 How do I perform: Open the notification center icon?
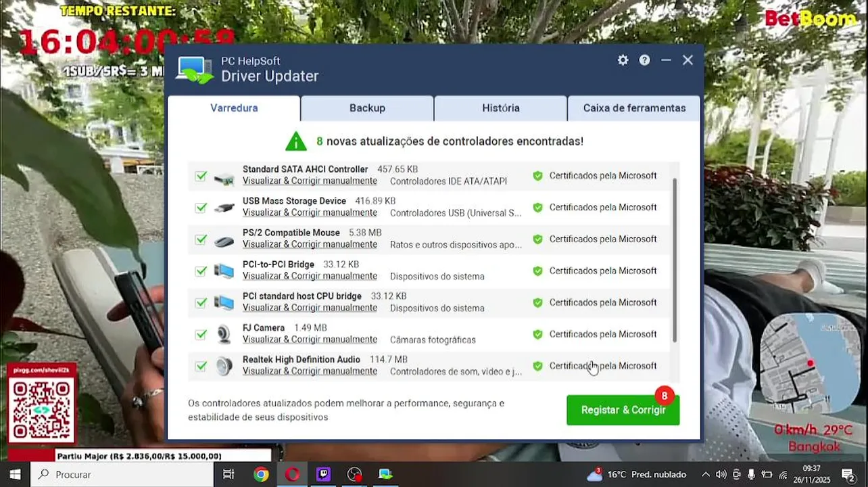848,474
